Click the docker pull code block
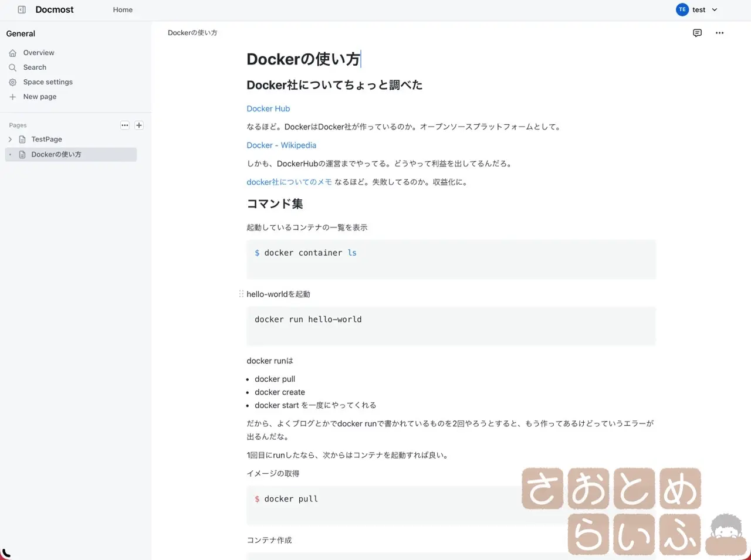The width and height of the screenshot is (751, 560). pyautogui.click(x=451, y=505)
